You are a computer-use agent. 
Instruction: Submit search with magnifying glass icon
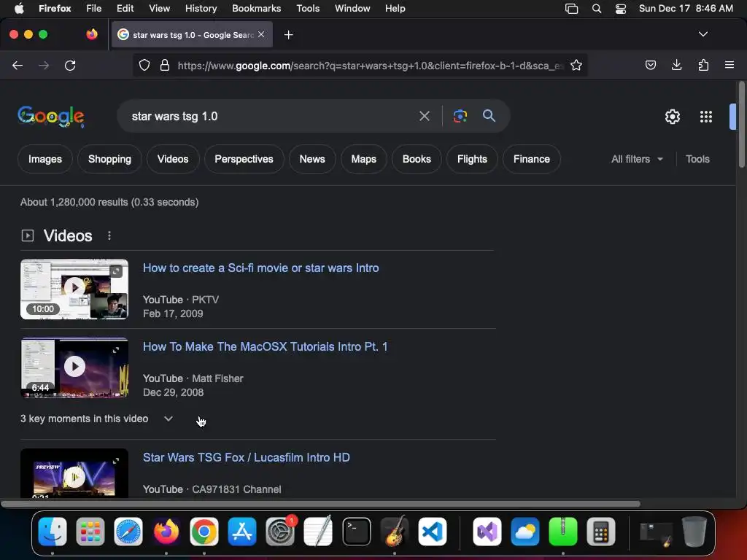(489, 116)
